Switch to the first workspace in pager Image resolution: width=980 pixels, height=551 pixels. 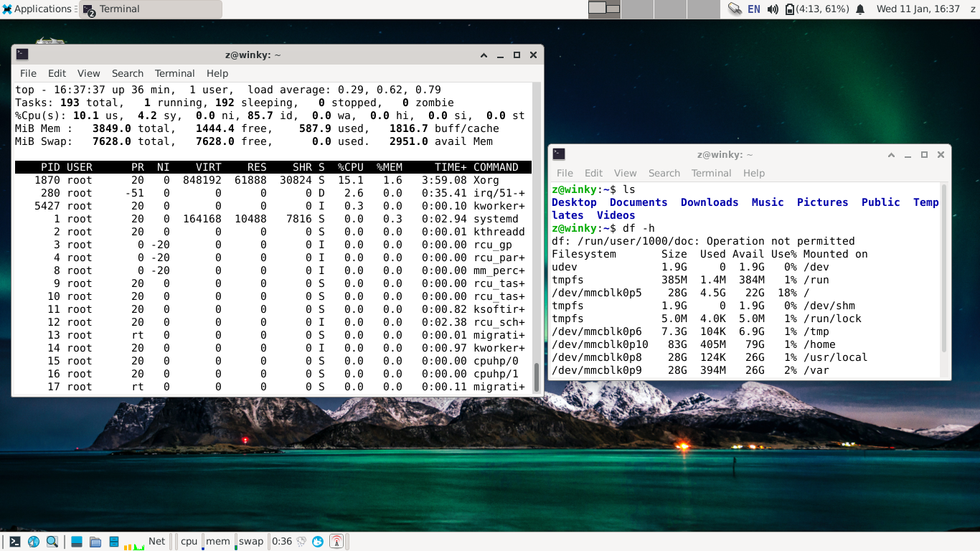coord(603,9)
